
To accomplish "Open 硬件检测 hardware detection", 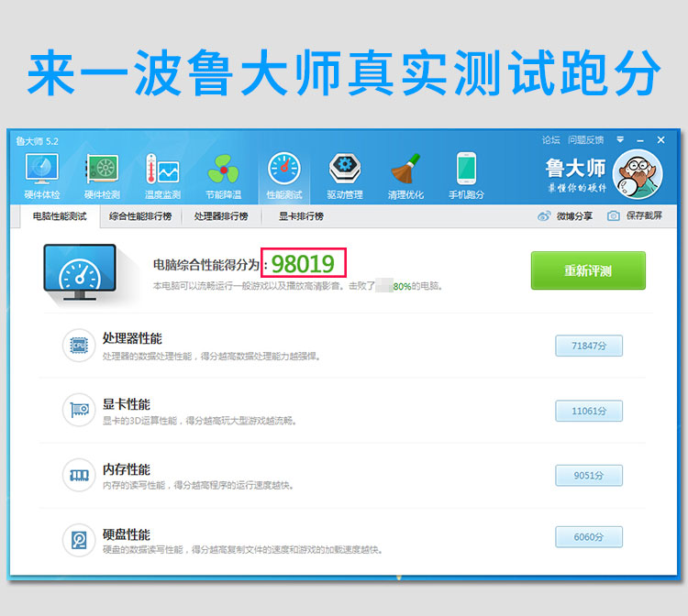I will pos(102,176).
